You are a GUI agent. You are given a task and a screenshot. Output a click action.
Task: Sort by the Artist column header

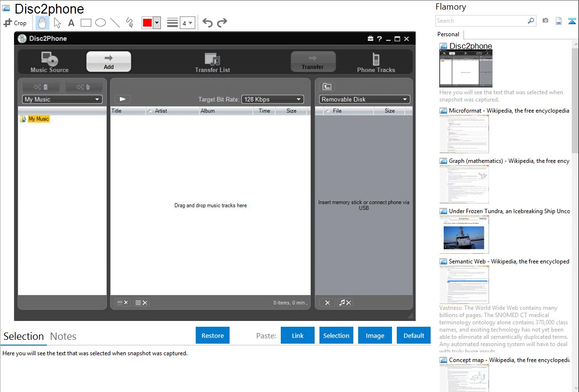coord(173,111)
